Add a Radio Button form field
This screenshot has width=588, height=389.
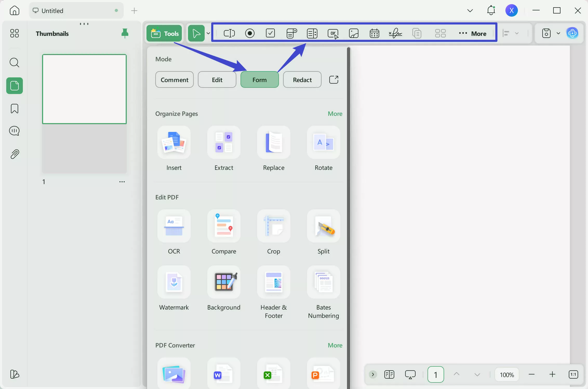point(250,33)
